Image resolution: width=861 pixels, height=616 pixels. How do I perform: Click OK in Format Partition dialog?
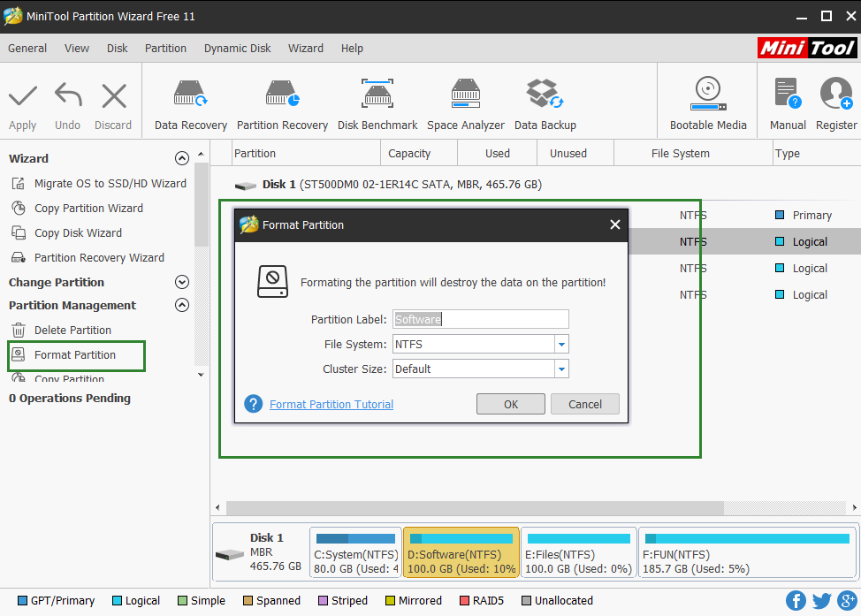[x=511, y=404]
